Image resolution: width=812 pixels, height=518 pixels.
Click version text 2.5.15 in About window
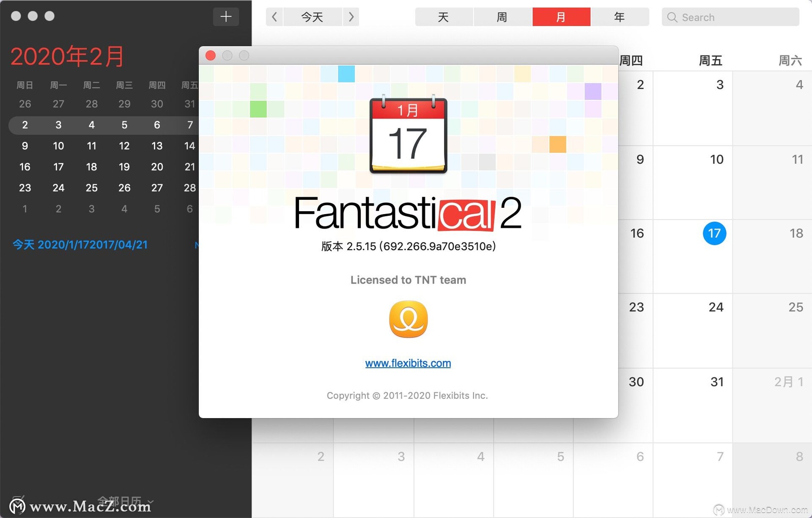[x=409, y=246]
